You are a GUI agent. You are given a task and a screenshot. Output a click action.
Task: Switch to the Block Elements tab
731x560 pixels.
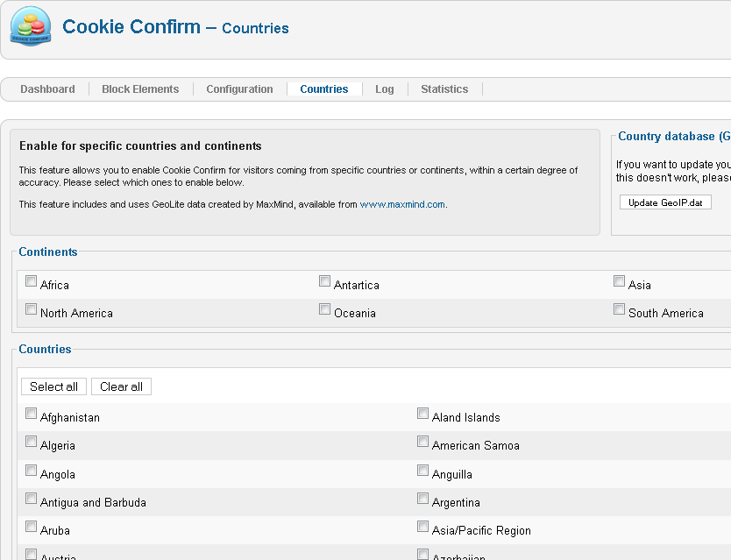point(140,89)
